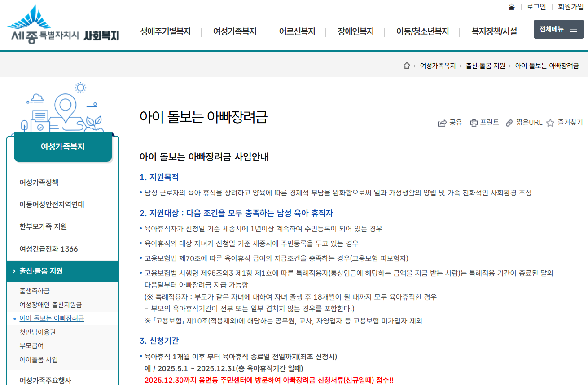Image resolution: width=588 pixels, height=385 pixels.
Task: Click the Sejong city social welfare logo
Action: click(63, 26)
